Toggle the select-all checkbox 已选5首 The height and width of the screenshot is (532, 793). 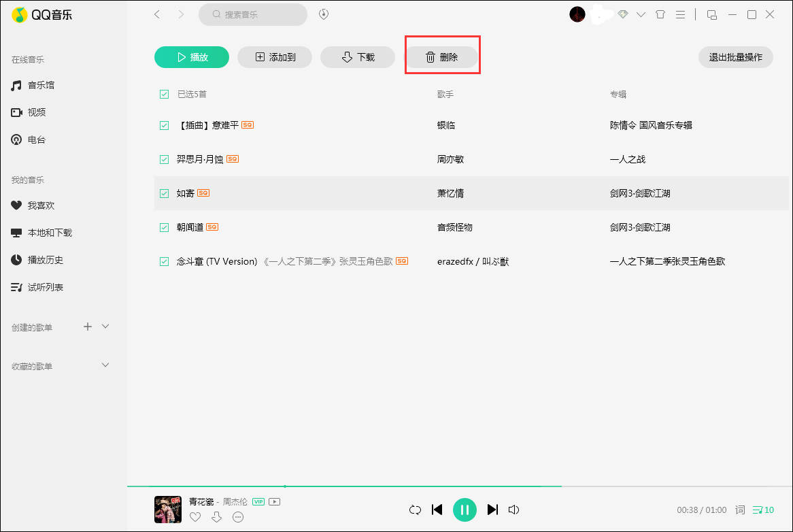pos(164,94)
